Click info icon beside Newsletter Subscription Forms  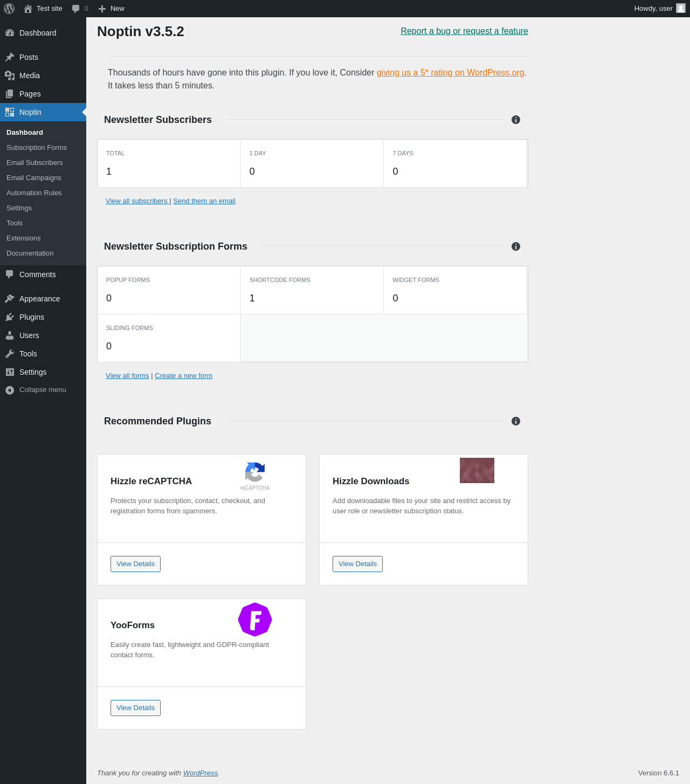click(x=516, y=246)
